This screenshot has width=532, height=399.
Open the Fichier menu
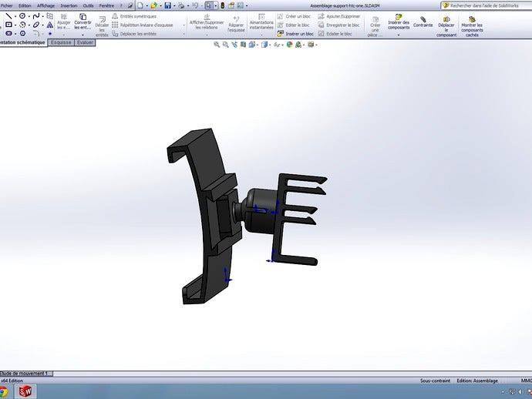pyautogui.click(x=6, y=5)
